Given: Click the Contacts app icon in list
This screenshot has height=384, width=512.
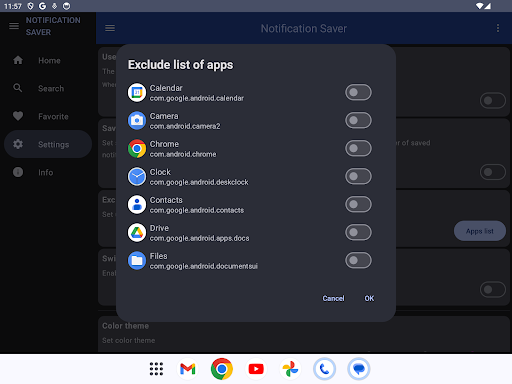Looking at the screenshot, I should pos(137,204).
